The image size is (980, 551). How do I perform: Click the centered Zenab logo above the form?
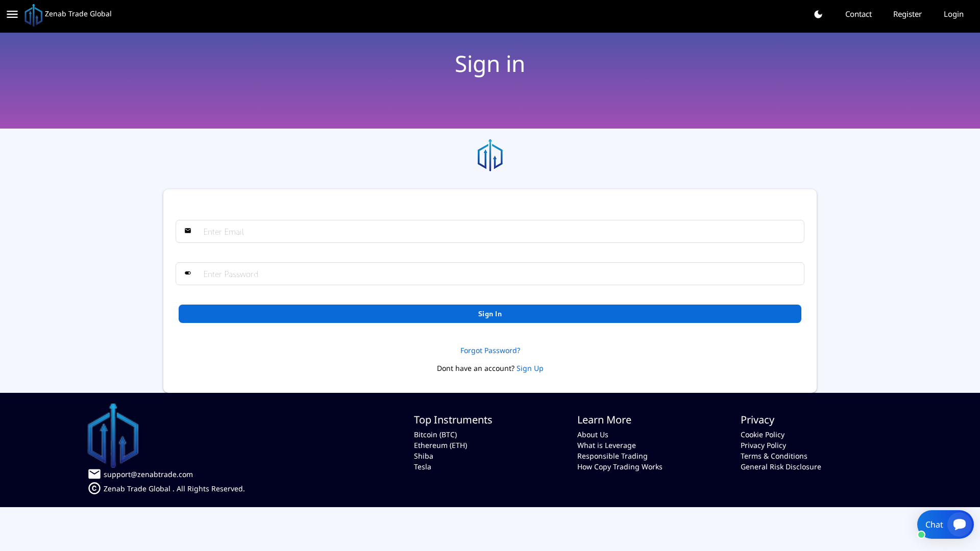[489, 155]
